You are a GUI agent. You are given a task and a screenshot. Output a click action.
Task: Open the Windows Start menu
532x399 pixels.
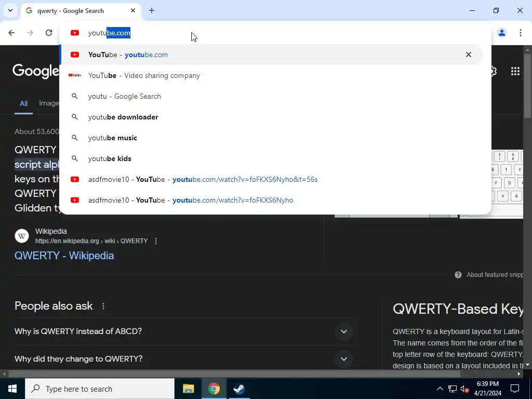pyautogui.click(x=12, y=389)
